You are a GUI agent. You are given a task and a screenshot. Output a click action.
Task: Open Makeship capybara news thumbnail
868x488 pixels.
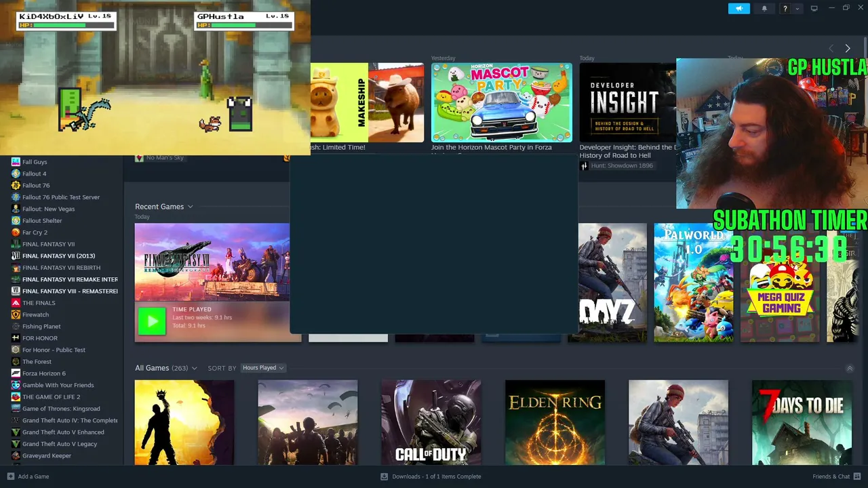367,102
